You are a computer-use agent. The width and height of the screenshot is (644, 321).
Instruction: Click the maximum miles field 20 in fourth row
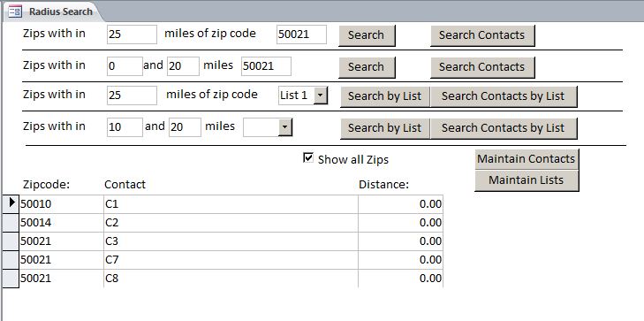click(185, 127)
